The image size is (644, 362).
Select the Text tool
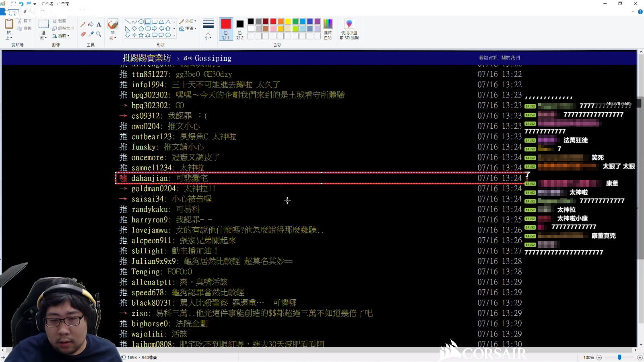pyautogui.click(x=99, y=25)
